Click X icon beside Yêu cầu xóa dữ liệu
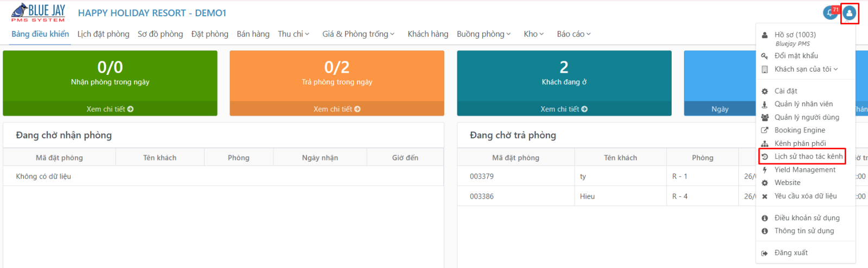868x268 pixels. coord(764,196)
